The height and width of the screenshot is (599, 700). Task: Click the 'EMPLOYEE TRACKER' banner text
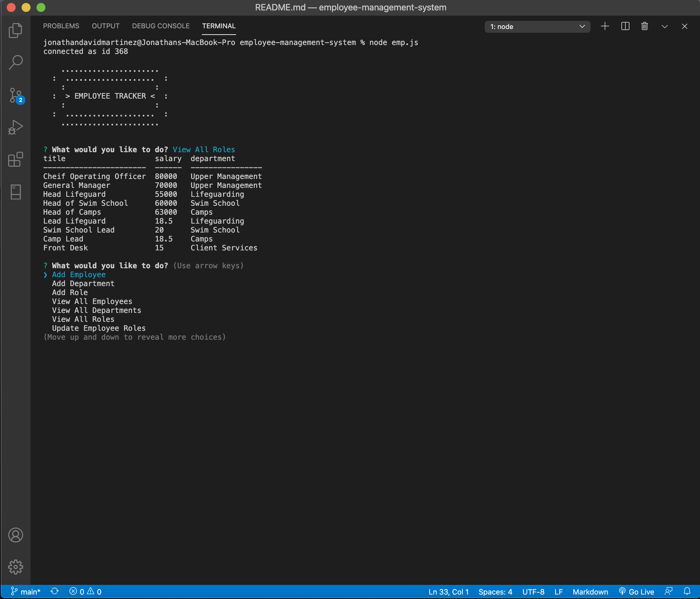(110, 96)
